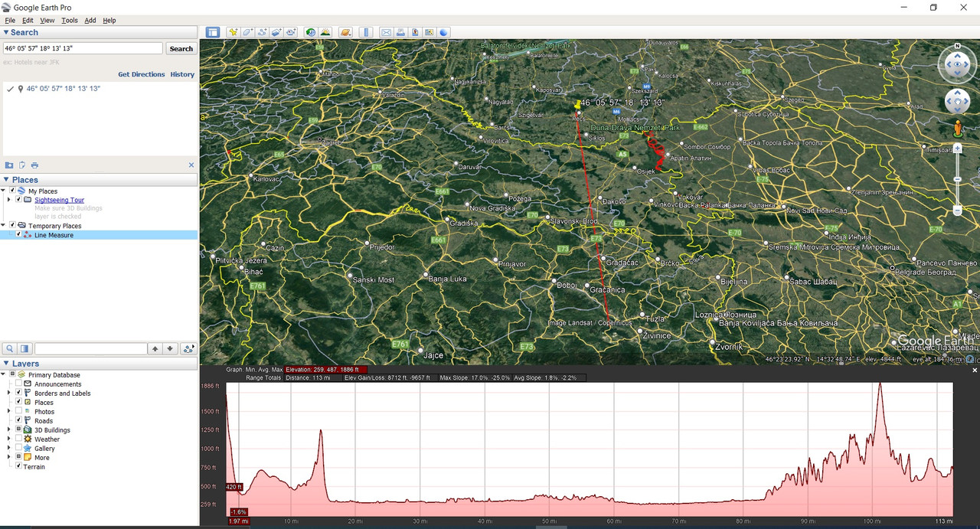The height and width of the screenshot is (529, 980).
Task: Click the Street View pegman icon
Action: [958, 129]
